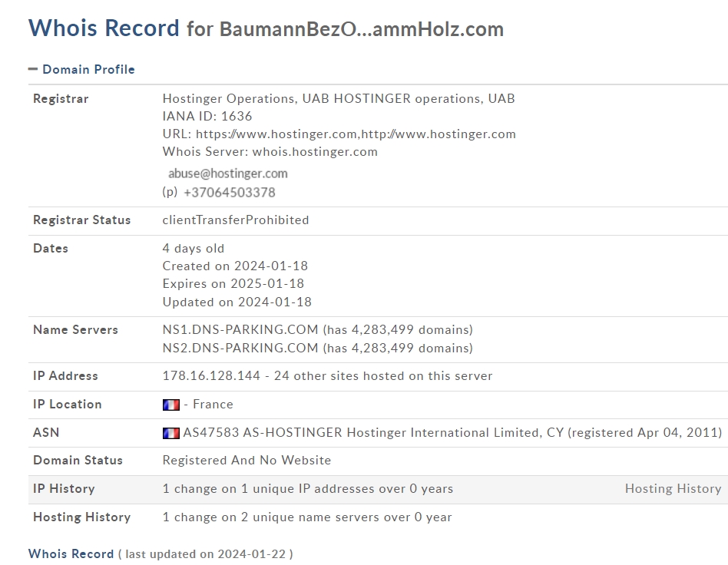Click the abuse@hostinger.com email address
The image size is (728, 565).
click(228, 173)
